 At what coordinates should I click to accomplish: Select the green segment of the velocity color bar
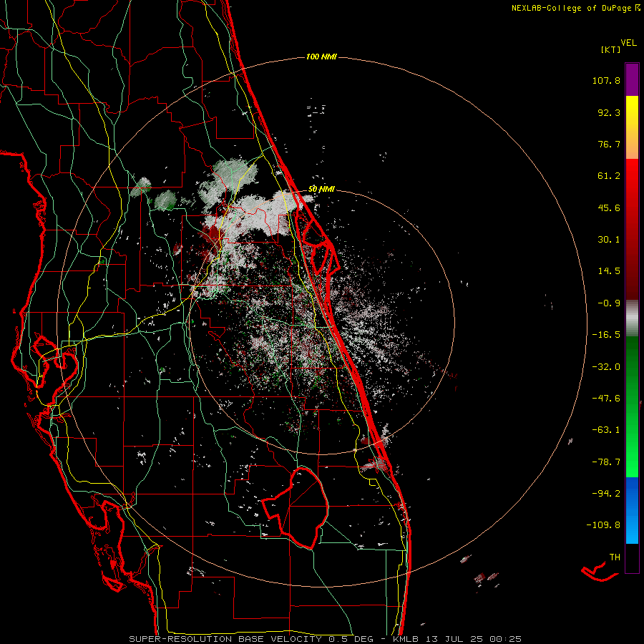pyautogui.click(x=632, y=406)
